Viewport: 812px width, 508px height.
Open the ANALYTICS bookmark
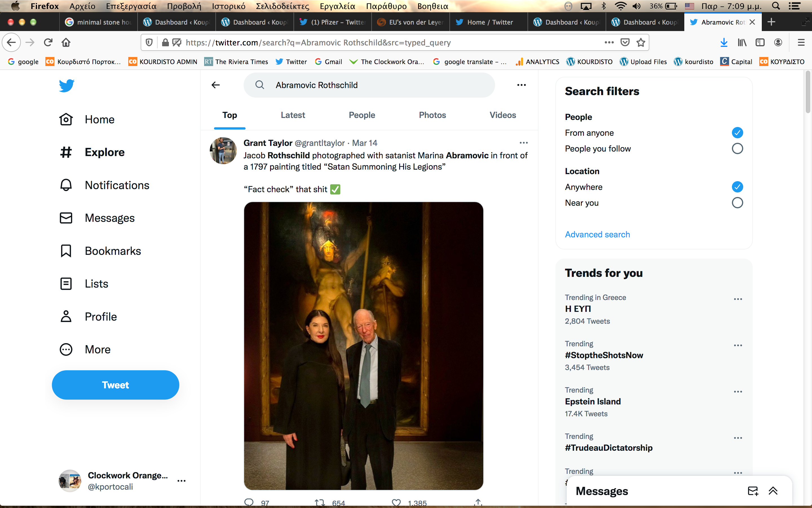[x=538, y=62]
